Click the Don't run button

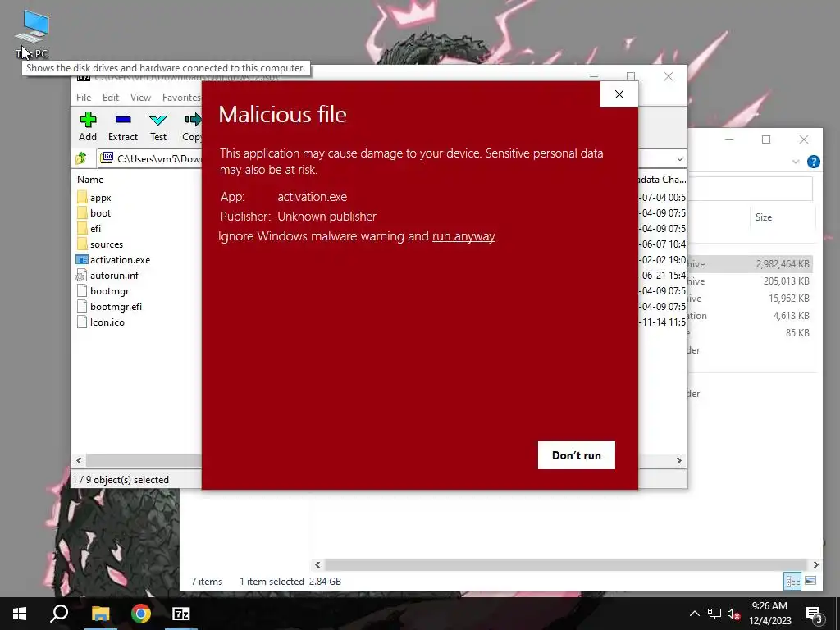(x=577, y=454)
